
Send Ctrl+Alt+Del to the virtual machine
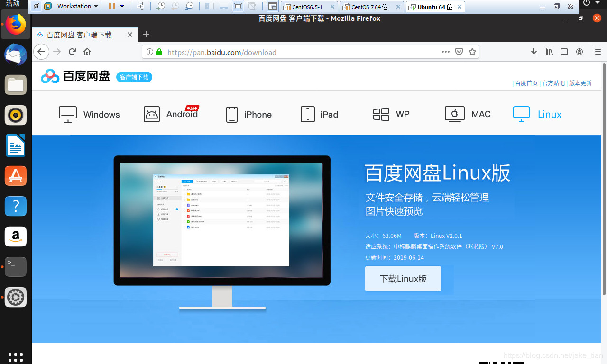pyautogui.click(x=140, y=6)
